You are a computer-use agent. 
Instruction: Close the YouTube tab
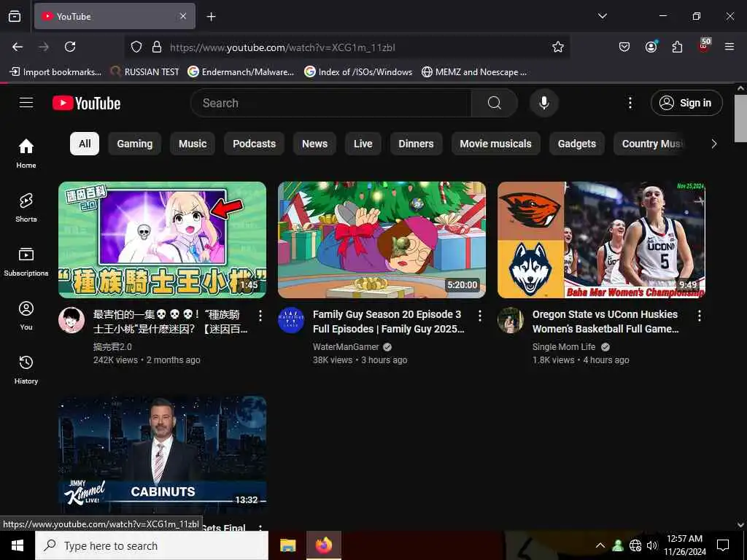coord(183,16)
